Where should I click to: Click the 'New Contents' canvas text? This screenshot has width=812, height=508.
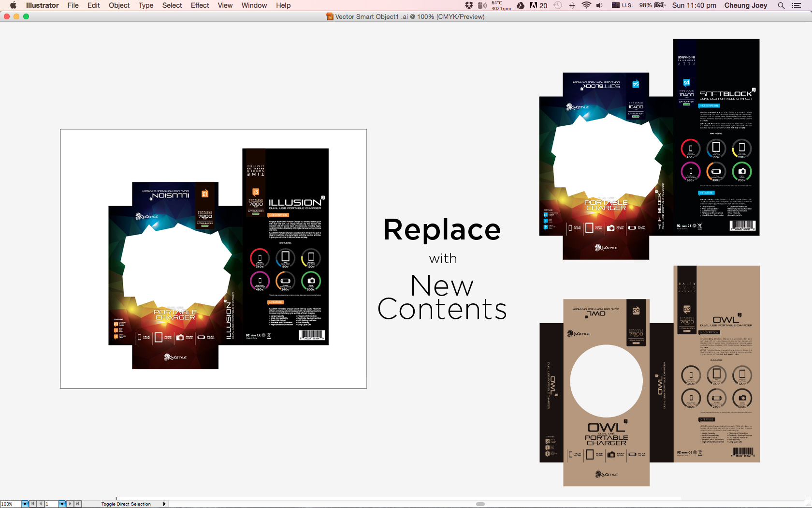point(442,298)
